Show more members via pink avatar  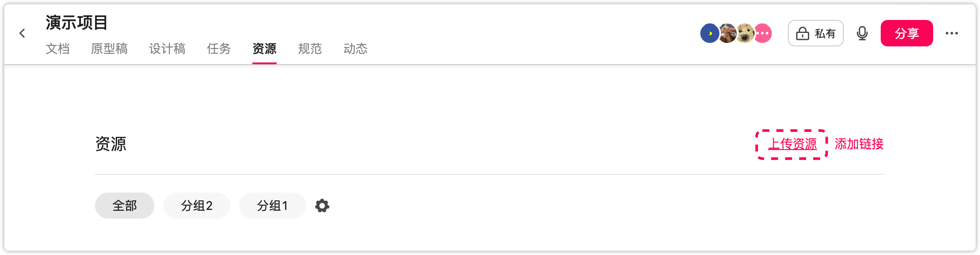click(764, 33)
